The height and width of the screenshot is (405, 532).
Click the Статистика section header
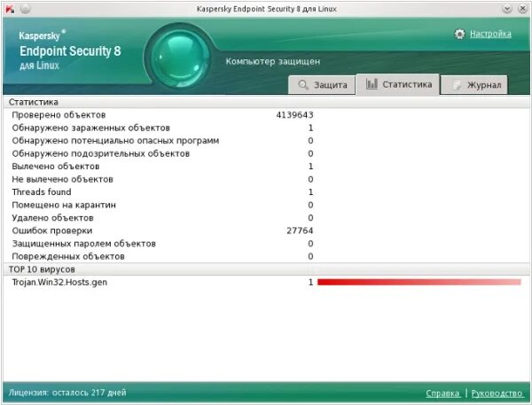[x=266, y=102]
